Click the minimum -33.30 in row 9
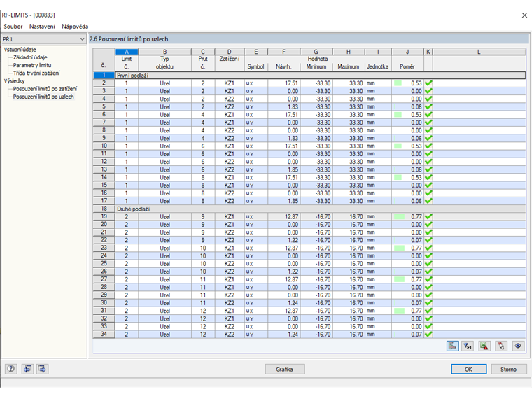The height and width of the screenshot is (399, 532). (x=323, y=139)
